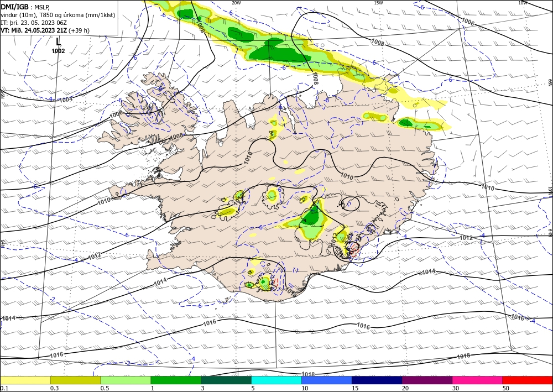Click the '0.3' legend value

(54, 388)
